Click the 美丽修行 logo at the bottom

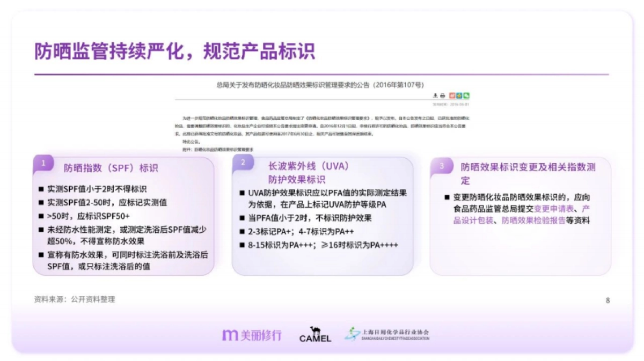tap(251, 334)
